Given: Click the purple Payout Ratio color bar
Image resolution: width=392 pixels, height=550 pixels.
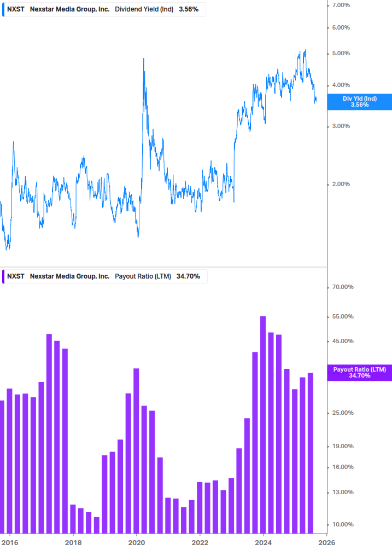Looking at the screenshot, I should click(x=3, y=276).
